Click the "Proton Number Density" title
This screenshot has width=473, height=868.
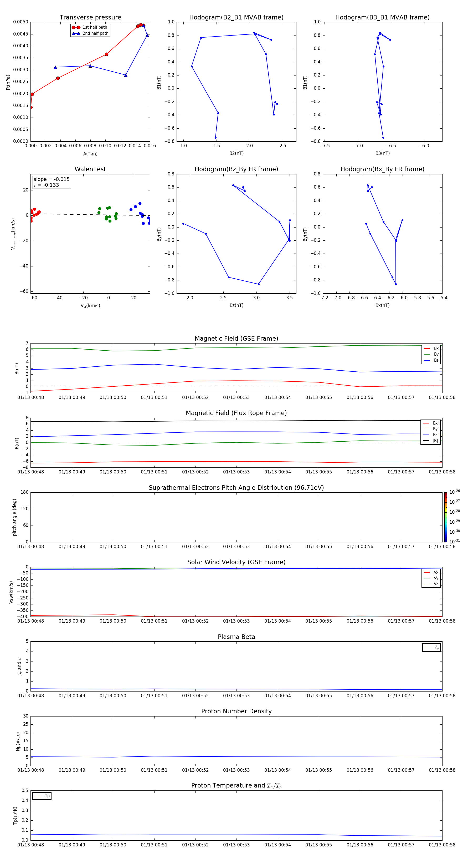[236, 711]
